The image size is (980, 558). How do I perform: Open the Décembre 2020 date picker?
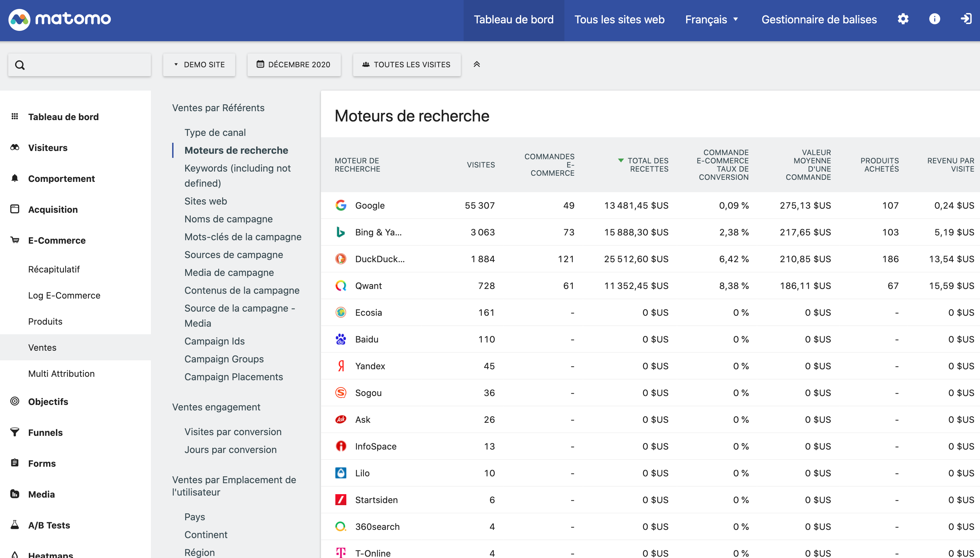coord(294,65)
